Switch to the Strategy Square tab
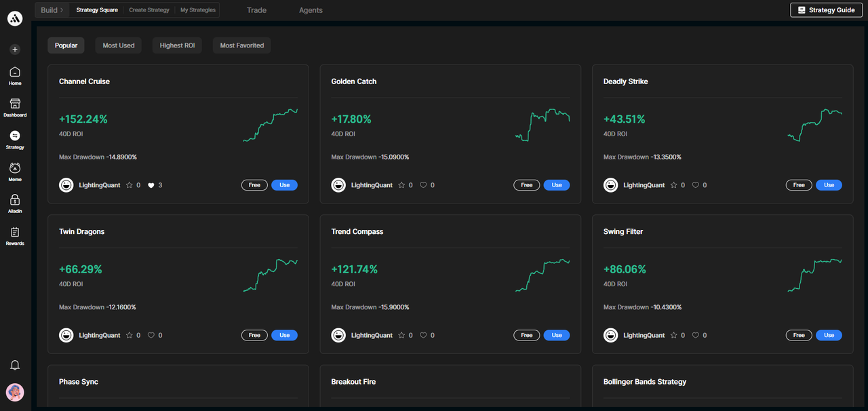868x411 pixels. click(97, 10)
